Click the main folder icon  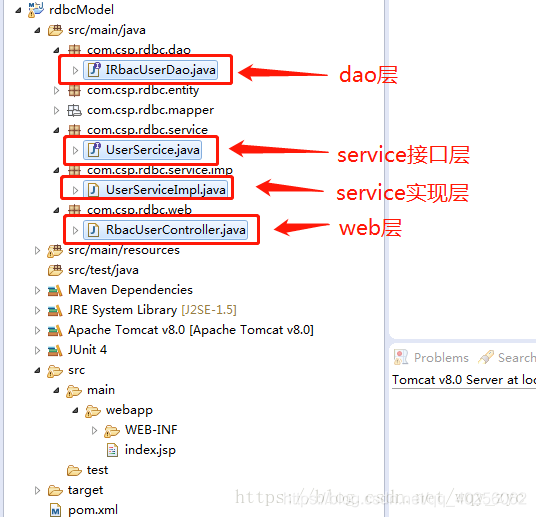click(x=74, y=391)
